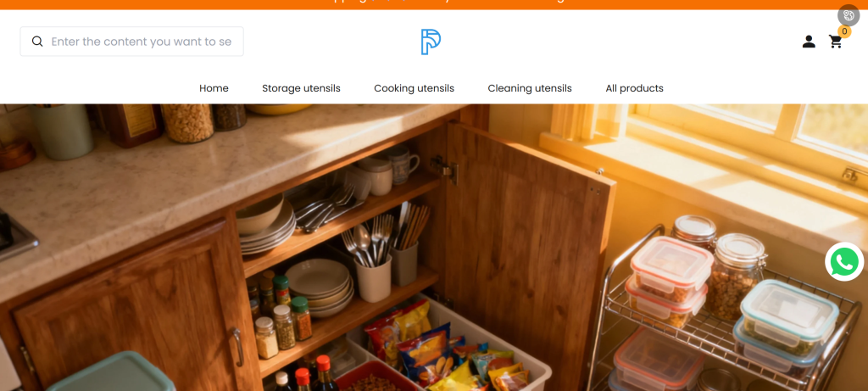Click the orange announcement bar
This screenshot has width=868, height=391.
point(434,4)
